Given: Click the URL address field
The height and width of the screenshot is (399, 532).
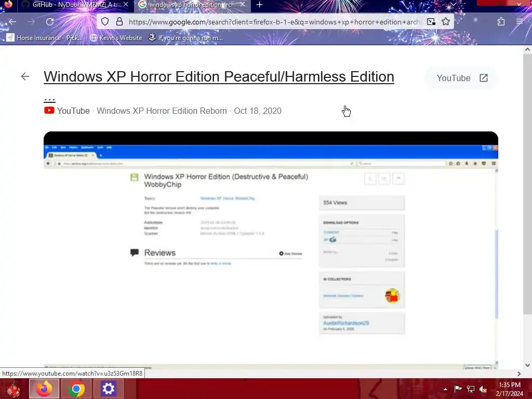Looking at the screenshot, I should click(x=274, y=22).
